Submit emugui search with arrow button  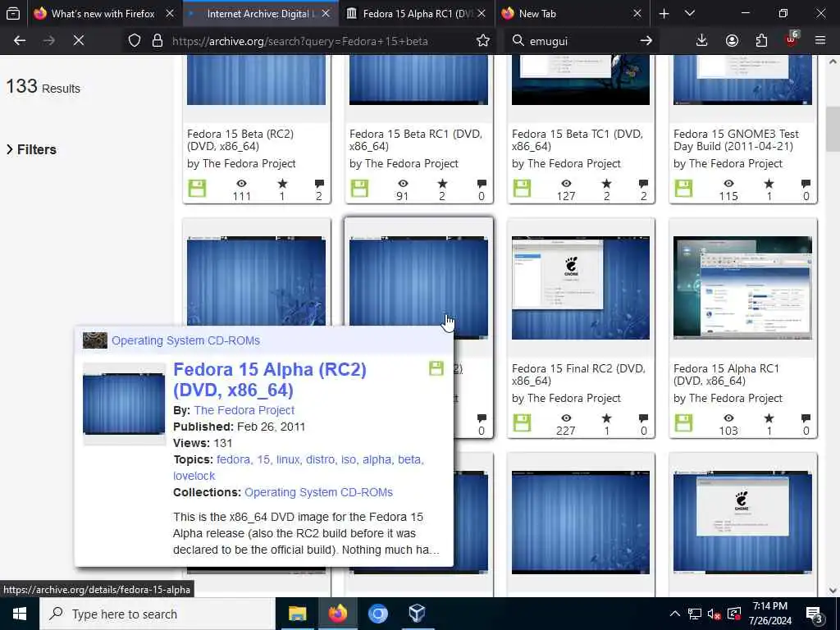[x=646, y=41]
